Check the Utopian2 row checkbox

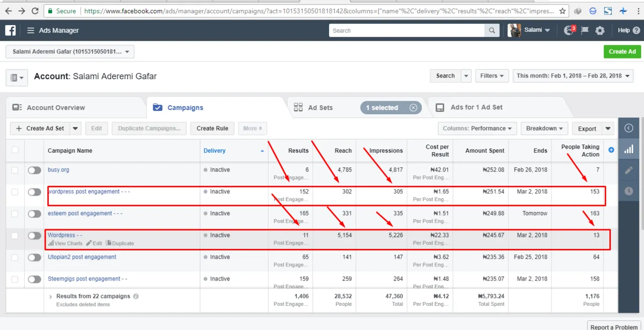pos(15,257)
